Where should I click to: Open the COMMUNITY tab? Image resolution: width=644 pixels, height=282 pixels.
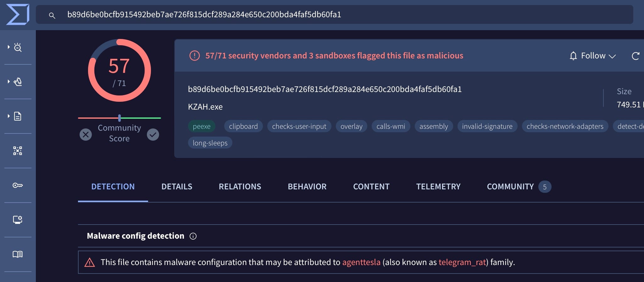tap(510, 187)
